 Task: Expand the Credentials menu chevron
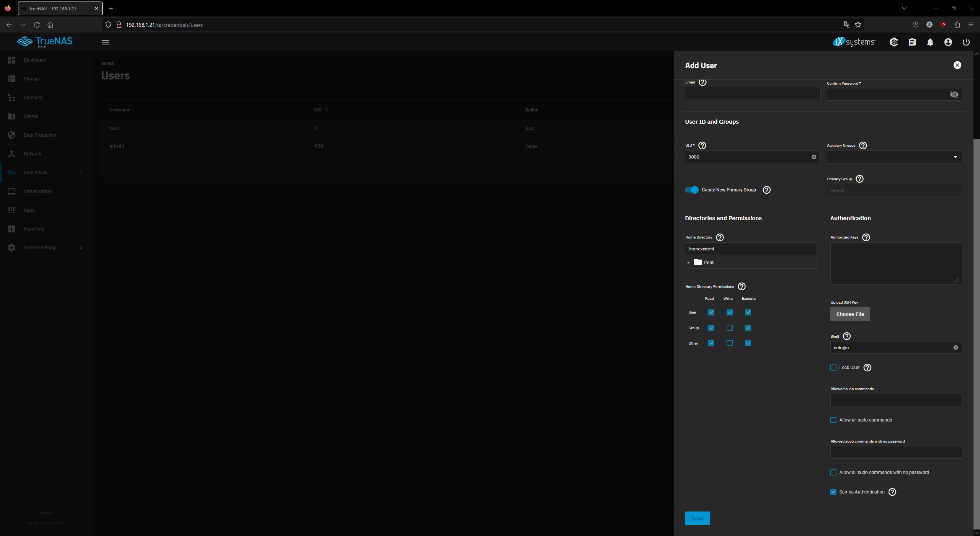[x=81, y=173]
